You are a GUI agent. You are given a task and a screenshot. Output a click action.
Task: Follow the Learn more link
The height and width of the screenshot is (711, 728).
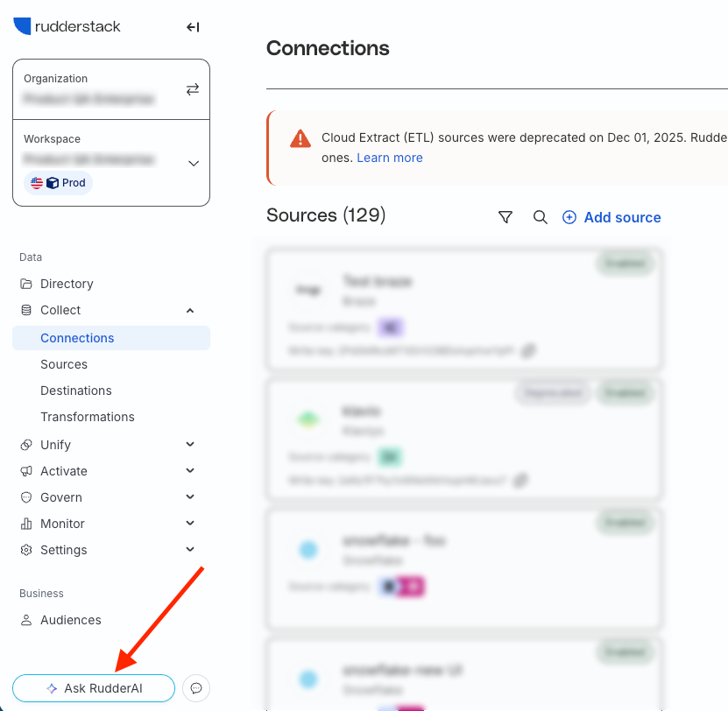pyautogui.click(x=390, y=158)
